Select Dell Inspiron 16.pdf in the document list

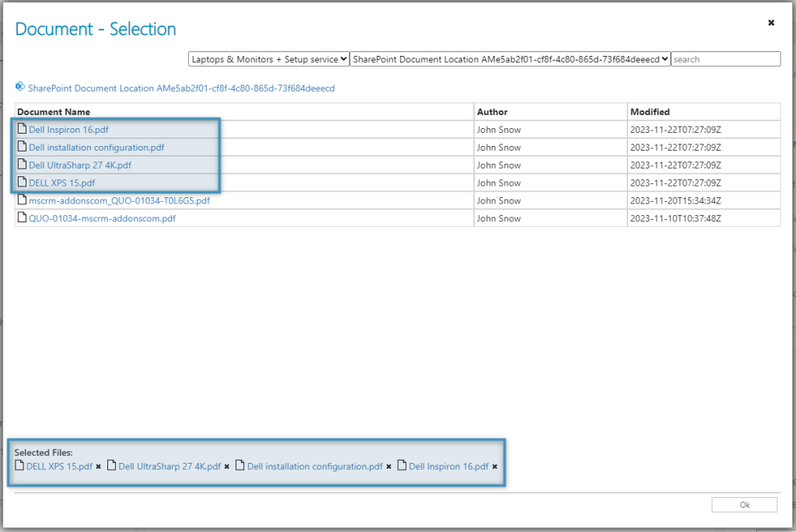click(68, 130)
